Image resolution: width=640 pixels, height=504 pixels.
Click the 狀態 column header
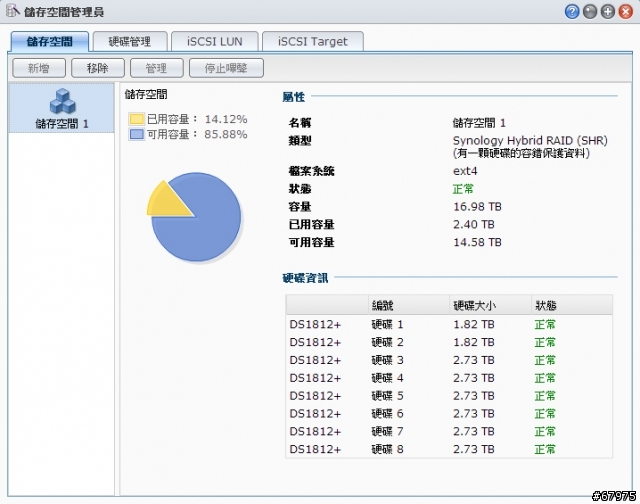[572, 305]
